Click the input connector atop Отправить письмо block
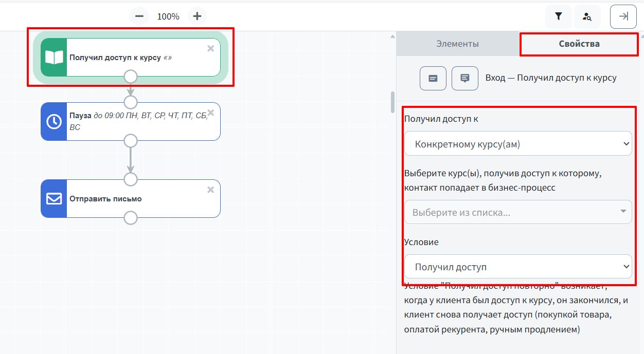 pos(131,179)
